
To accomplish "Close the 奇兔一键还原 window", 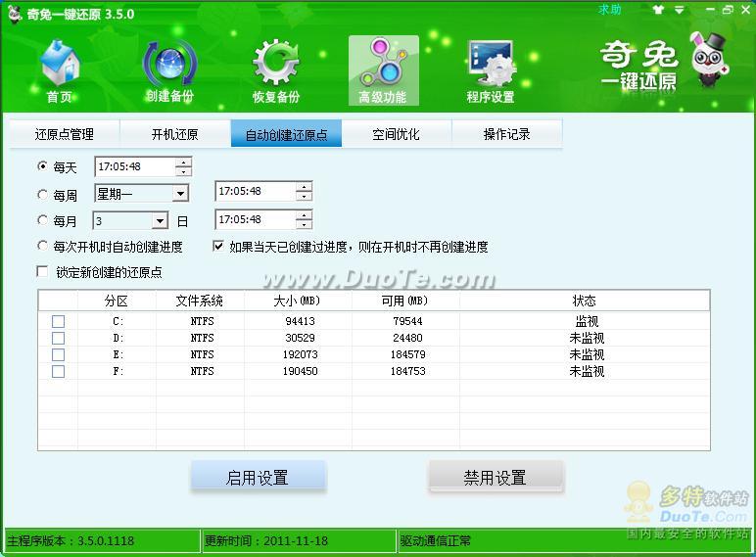I will 745,10.
